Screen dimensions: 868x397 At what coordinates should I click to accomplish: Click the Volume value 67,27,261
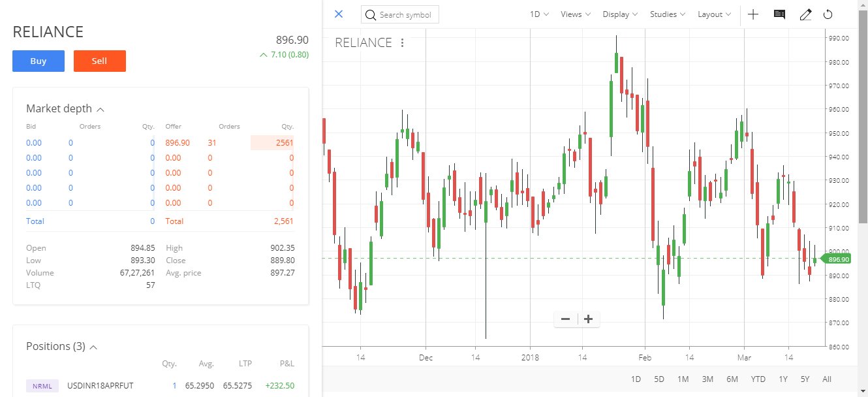point(137,273)
